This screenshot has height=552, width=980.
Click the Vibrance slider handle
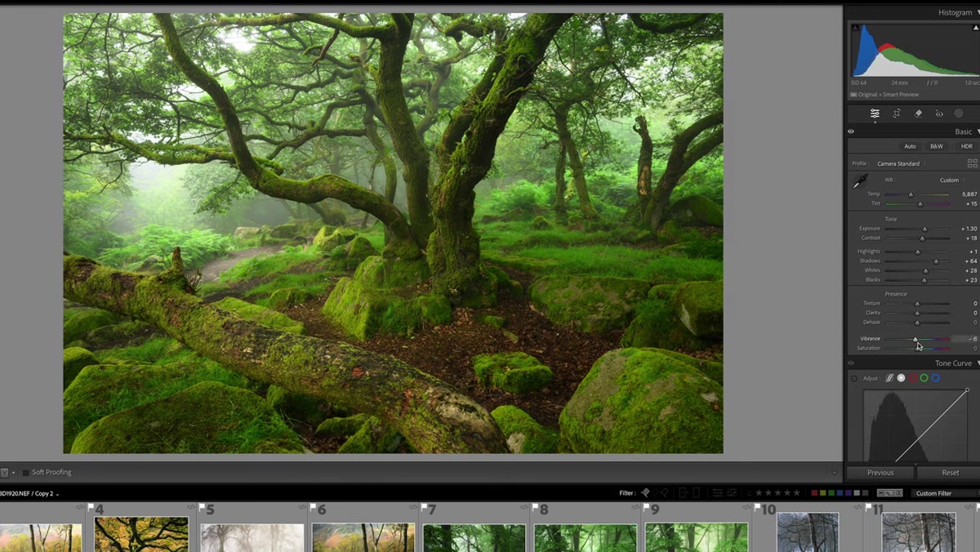point(915,339)
